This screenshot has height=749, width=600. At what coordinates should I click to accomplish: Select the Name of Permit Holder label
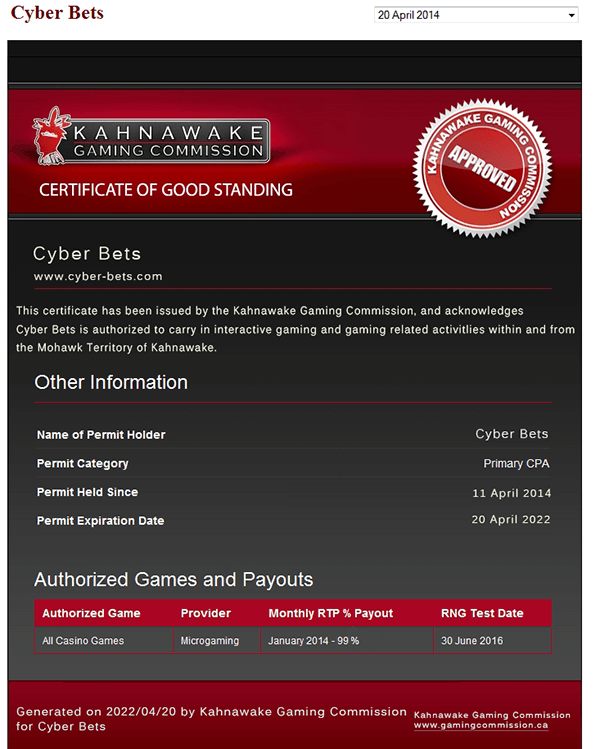101,435
